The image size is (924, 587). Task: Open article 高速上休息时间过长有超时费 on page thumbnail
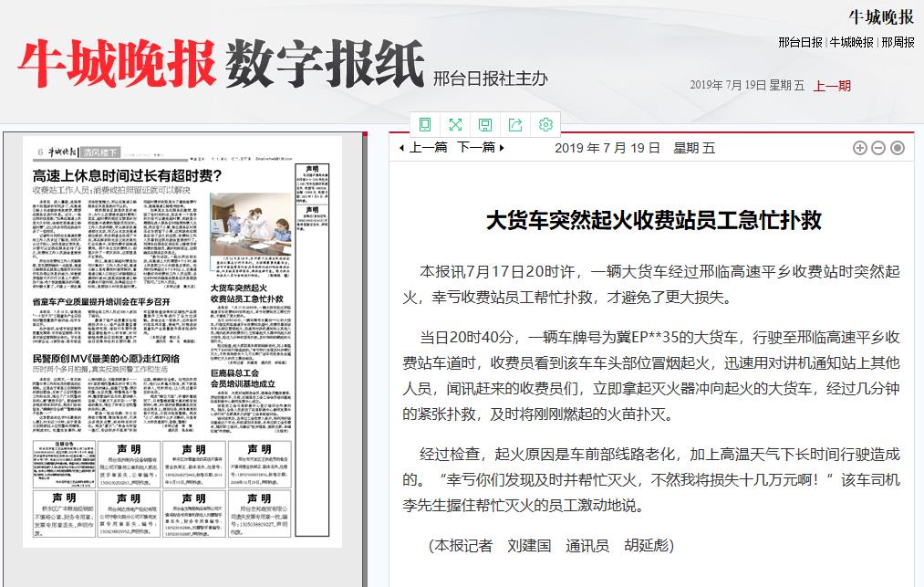point(128,175)
